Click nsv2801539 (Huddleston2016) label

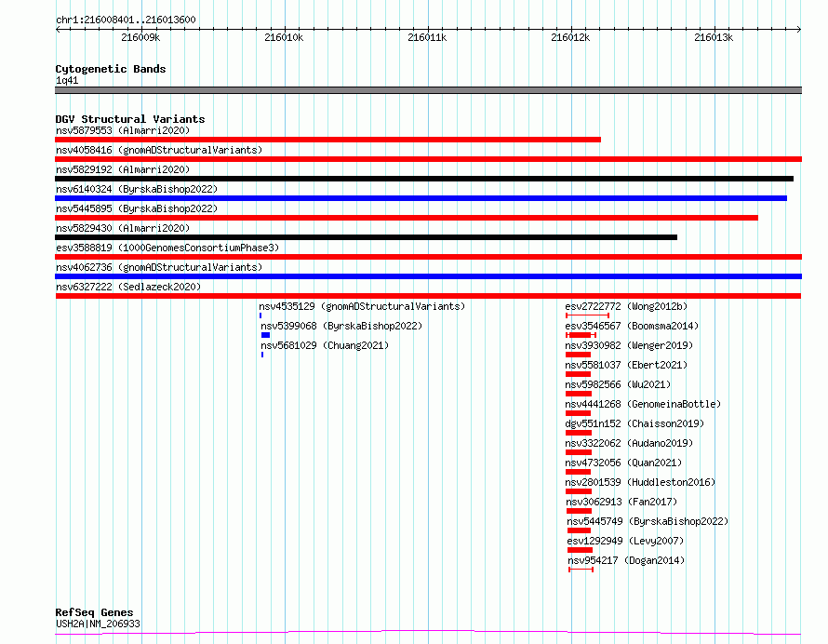point(640,482)
